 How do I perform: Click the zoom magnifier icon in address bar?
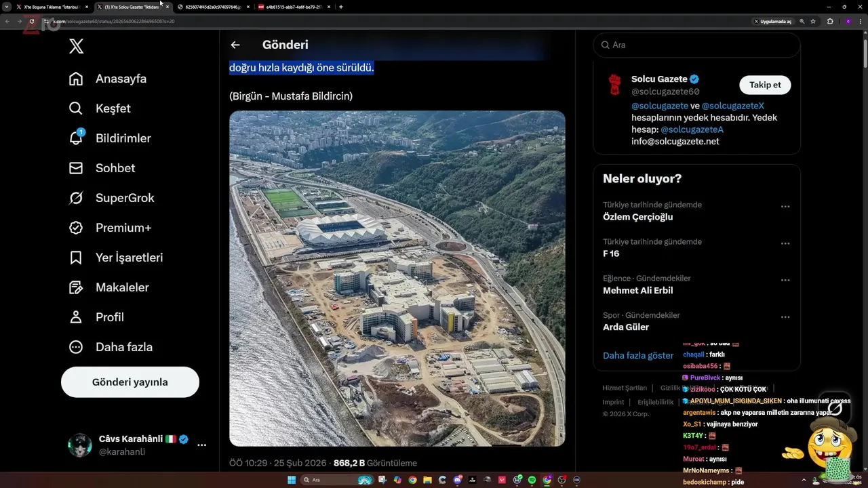pos(802,21)
